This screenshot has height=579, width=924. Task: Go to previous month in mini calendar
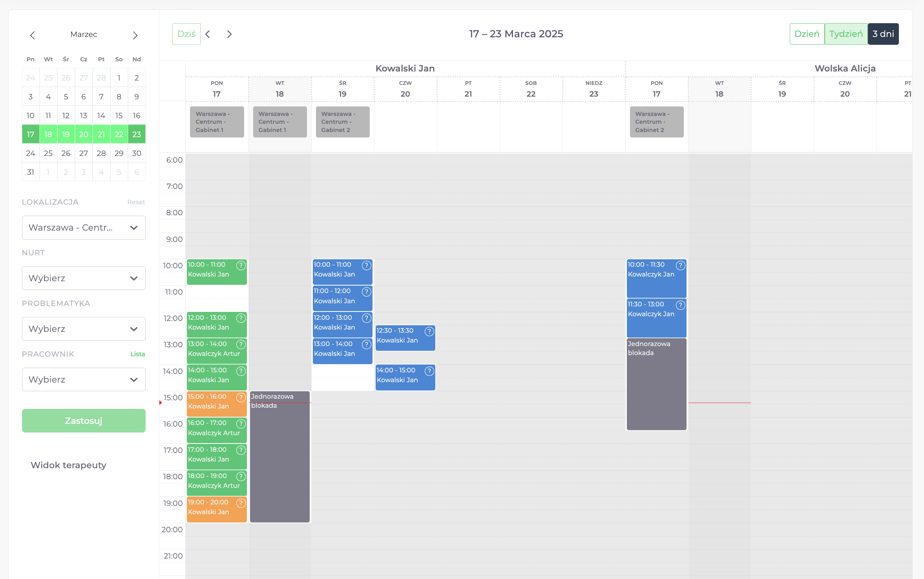click(x=33, y=35)
